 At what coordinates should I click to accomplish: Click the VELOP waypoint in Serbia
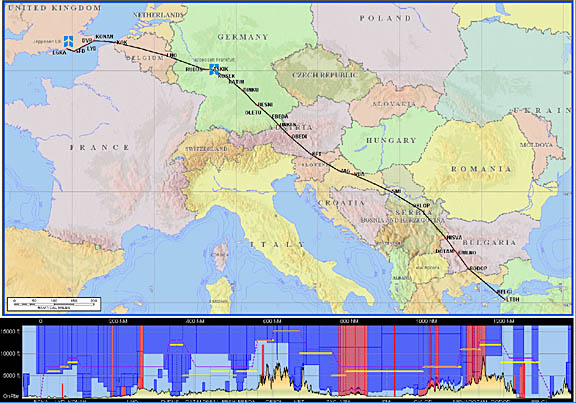422,205
